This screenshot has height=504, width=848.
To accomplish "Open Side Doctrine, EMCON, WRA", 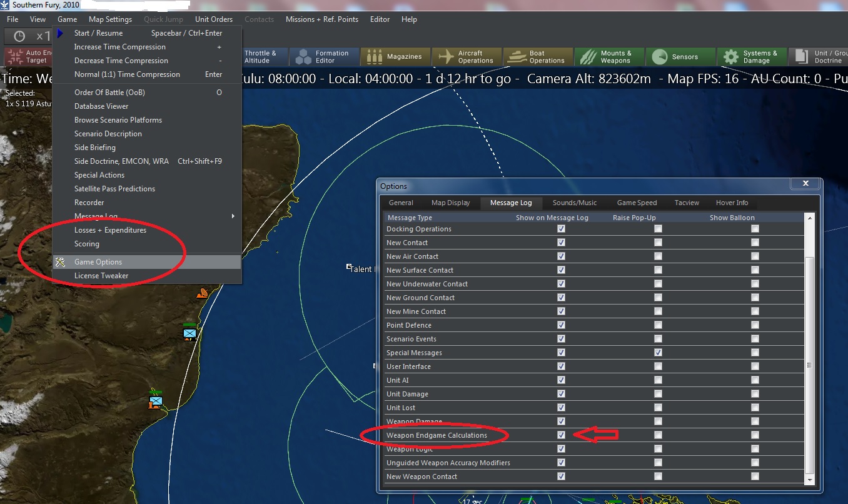I will pyautogui.click(x=147, y=161).
